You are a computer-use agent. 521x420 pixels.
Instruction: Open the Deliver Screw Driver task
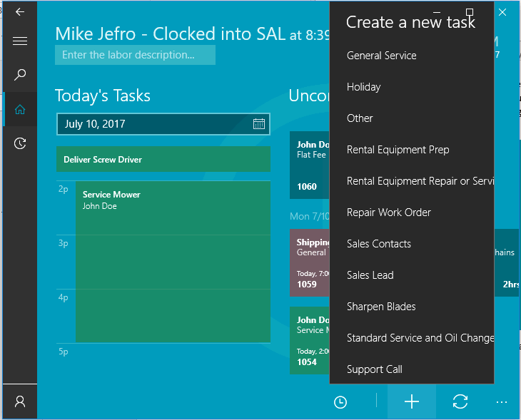(163, 160)
